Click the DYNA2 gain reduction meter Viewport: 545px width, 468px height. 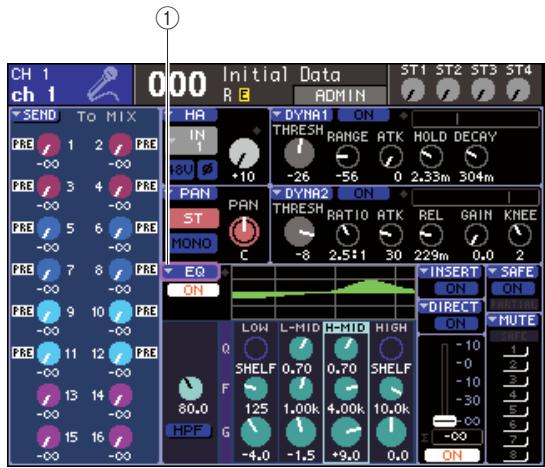[x=475, y=197]
